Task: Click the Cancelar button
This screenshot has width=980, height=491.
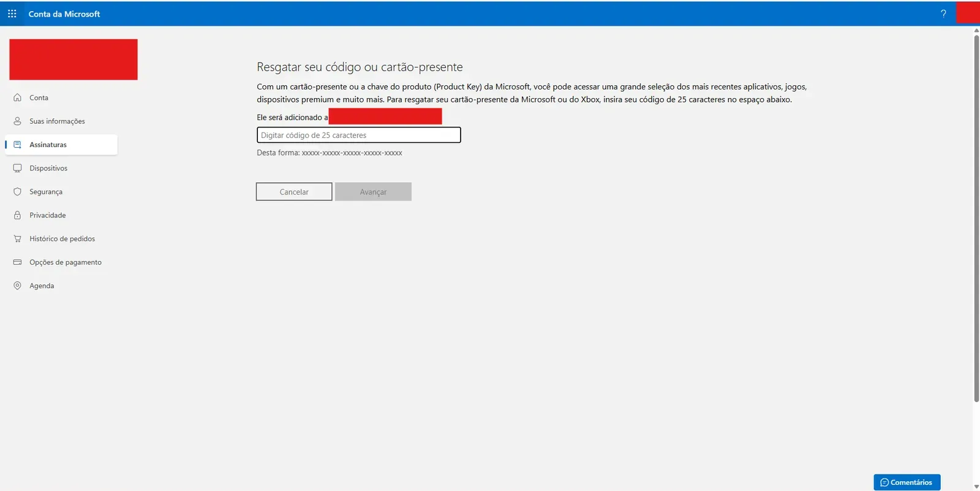Action: pyautogui.click(x=294, y=192)
